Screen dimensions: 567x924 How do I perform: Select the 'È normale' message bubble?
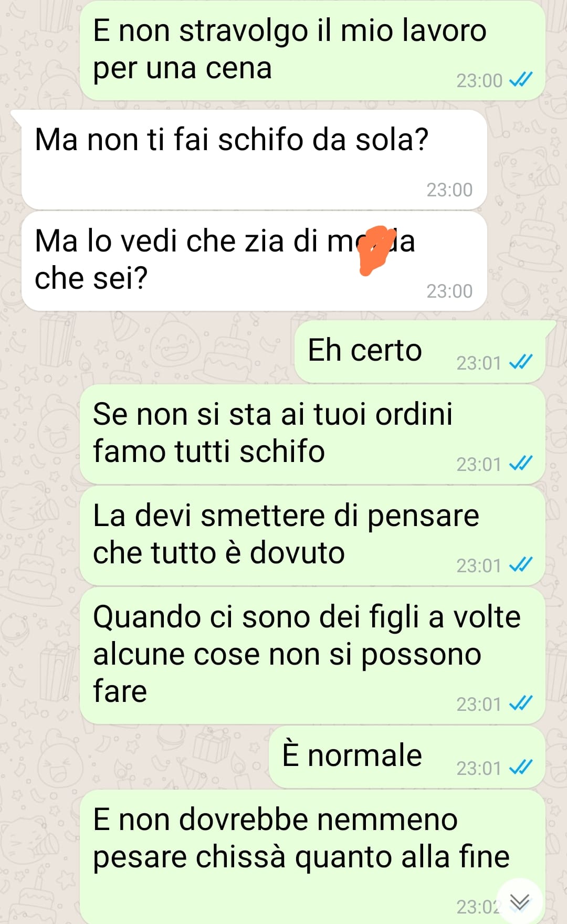click(x=407, y=757)
